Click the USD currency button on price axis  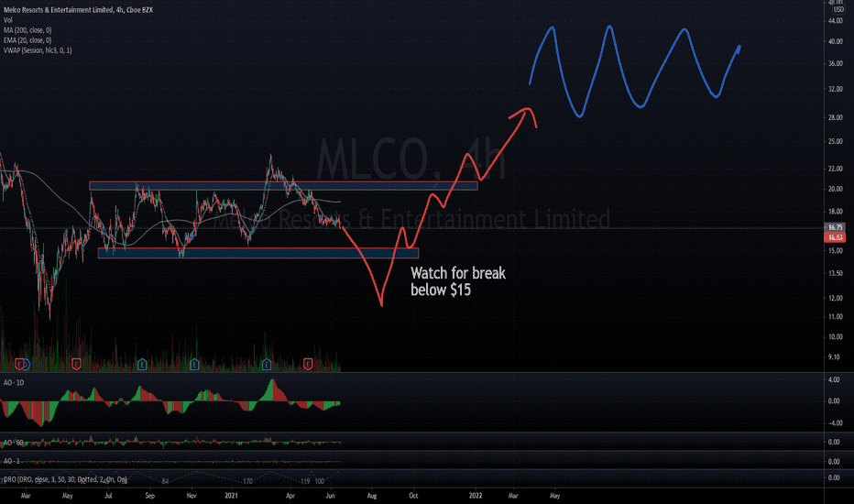(x=838, y=9)
